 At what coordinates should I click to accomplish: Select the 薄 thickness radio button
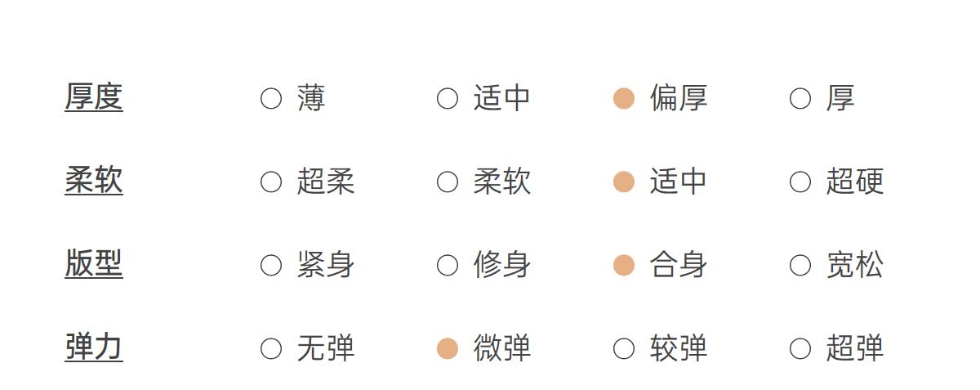(271, 99)
